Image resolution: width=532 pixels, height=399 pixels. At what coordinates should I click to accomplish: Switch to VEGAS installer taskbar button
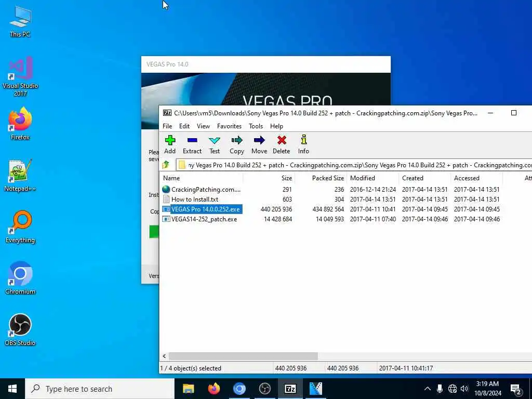tap(315, 389)
